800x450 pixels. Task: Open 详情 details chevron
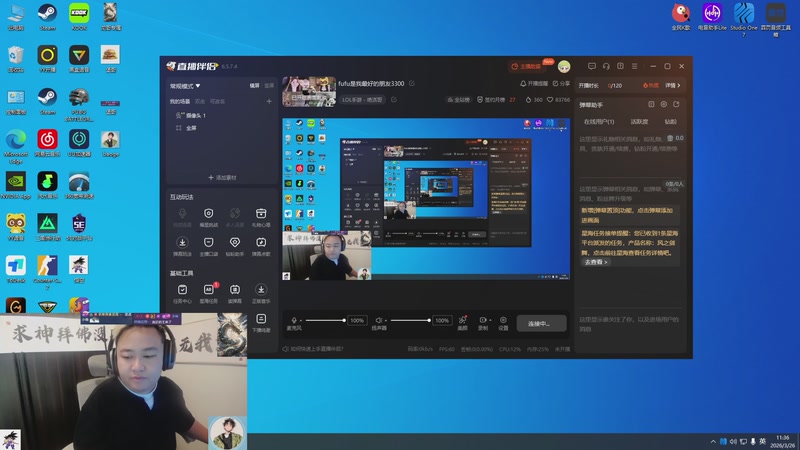click(673, 85)
